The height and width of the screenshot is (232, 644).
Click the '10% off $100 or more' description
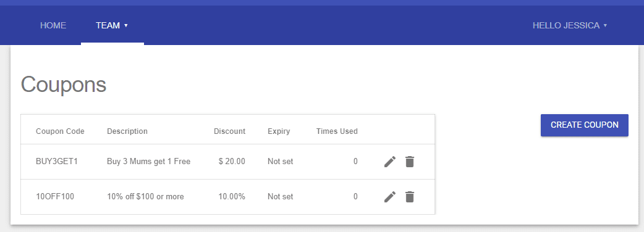pos(145,197)
